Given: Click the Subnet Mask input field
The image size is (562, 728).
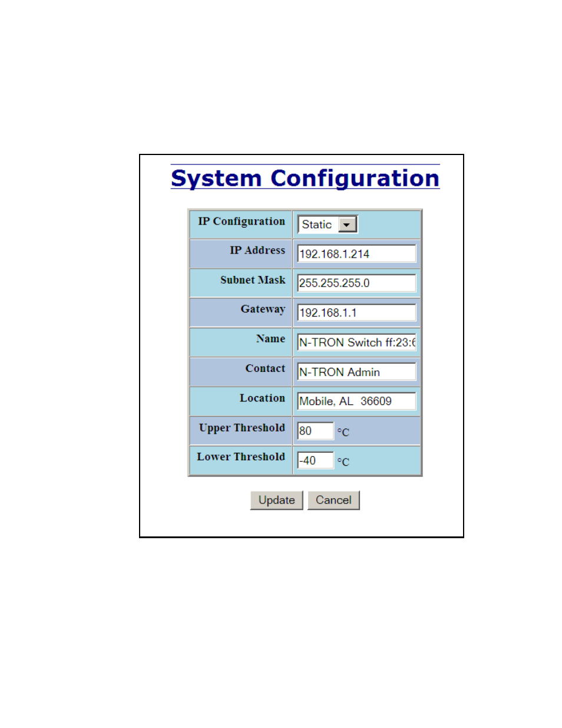Looking at the screenshot, I should [x=356, y=283].
